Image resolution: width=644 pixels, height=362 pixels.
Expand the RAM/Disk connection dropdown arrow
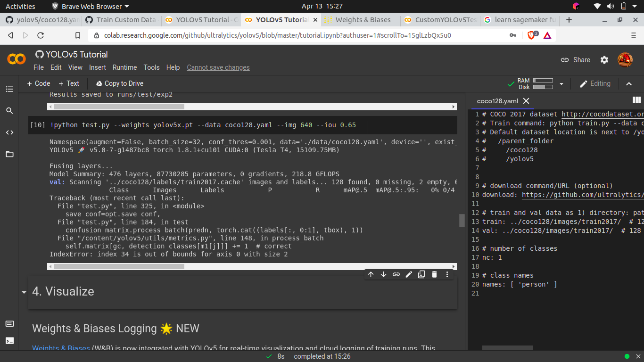pos(561,84)
